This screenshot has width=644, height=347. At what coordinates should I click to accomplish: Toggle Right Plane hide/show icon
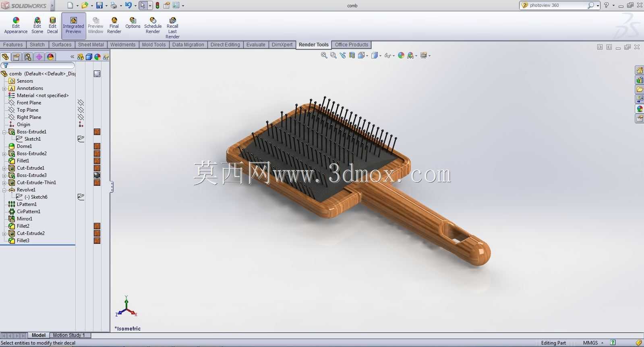pyautogui.click(x=81, y=117)
